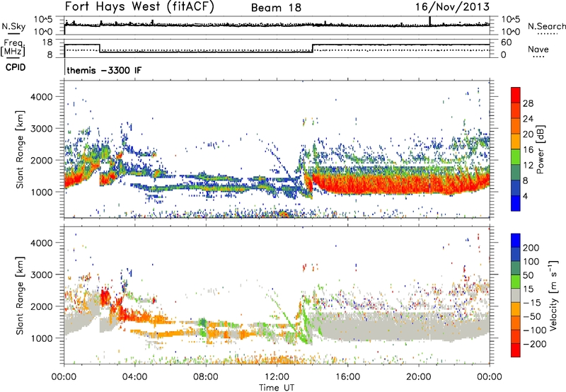Click the "00:00" label ending the time axis
The width and height of the screenshot is (566, 392).
(490, 377)
